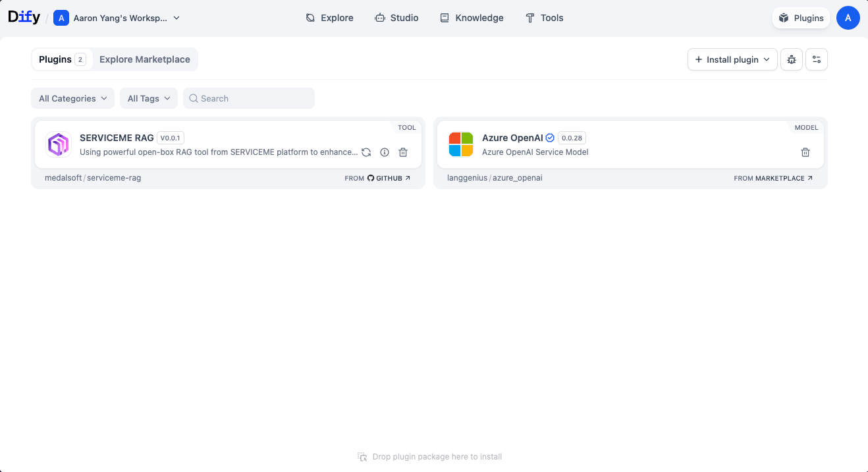
Task: Go to the Studio section
Action: pos(396,18)
